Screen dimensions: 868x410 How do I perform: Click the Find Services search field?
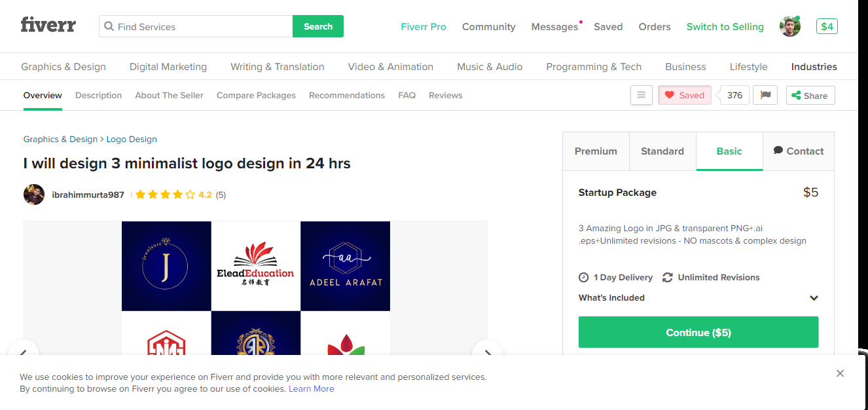(196, 26)
